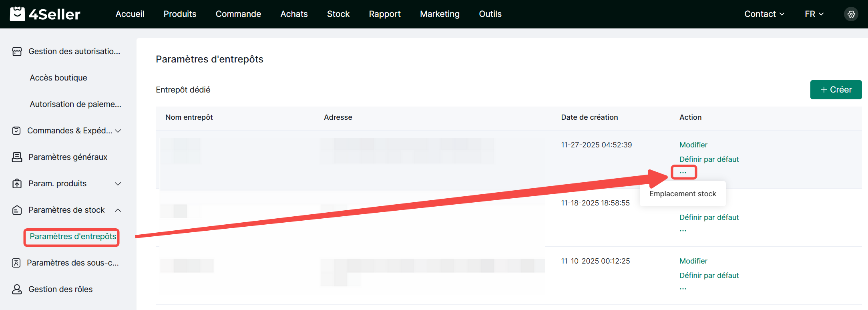
Task: Click the Gestion des autorisations store icon
Action: pyautogui.click(x=17, y=51)
